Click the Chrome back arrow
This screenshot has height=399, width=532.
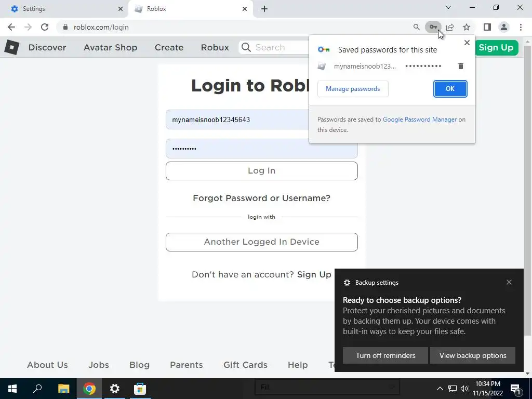(x=11, y=27)
